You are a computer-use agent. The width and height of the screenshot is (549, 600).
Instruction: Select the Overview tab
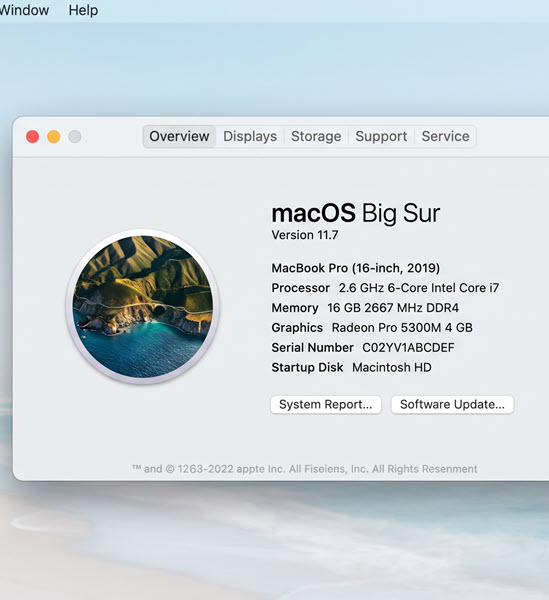click(179, 136)
